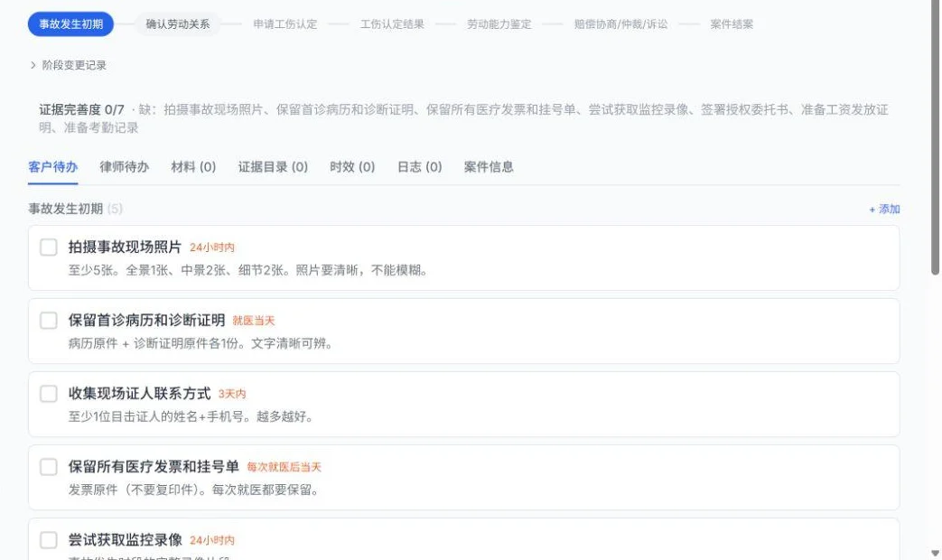Click the scrollbar down arrow

tap(936, 553)
